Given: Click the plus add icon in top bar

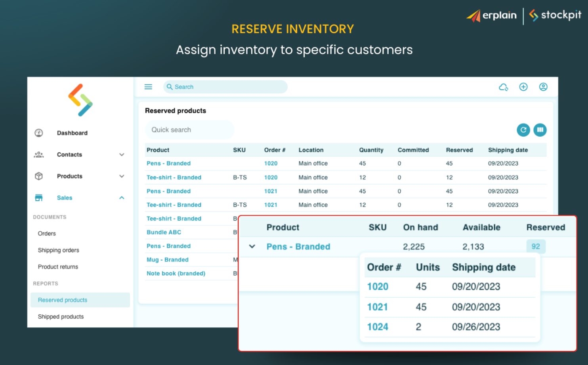Looking at the screenshot, I should (523, 87).
